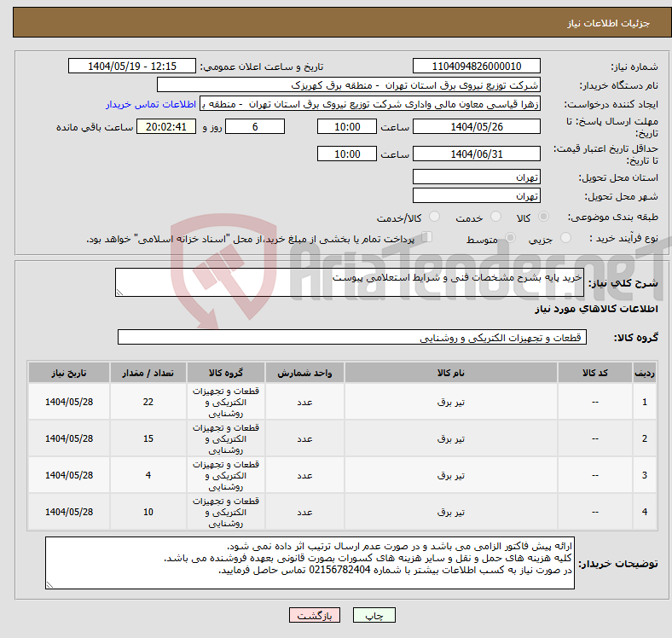This screenshot has width=672, height=638.
Task: Click the response deadline date 1404/05/26
Action: pyautogui.click(x=476, y=126)
